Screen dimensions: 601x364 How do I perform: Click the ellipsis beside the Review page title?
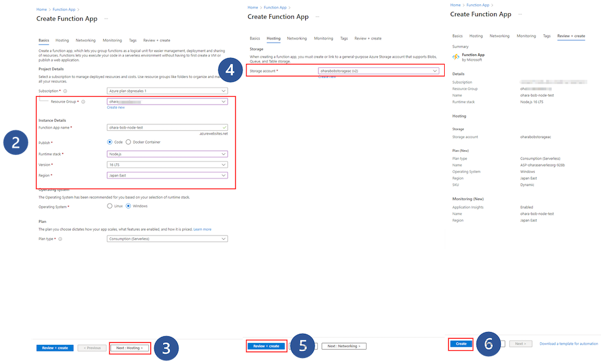(x=520, y=14)
